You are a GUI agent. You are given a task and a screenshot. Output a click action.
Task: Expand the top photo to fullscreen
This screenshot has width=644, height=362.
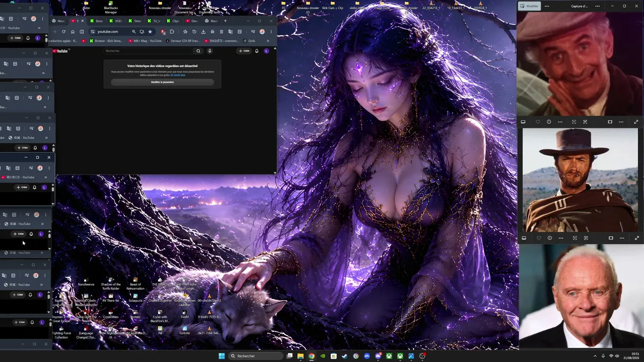tap(636, 122)
